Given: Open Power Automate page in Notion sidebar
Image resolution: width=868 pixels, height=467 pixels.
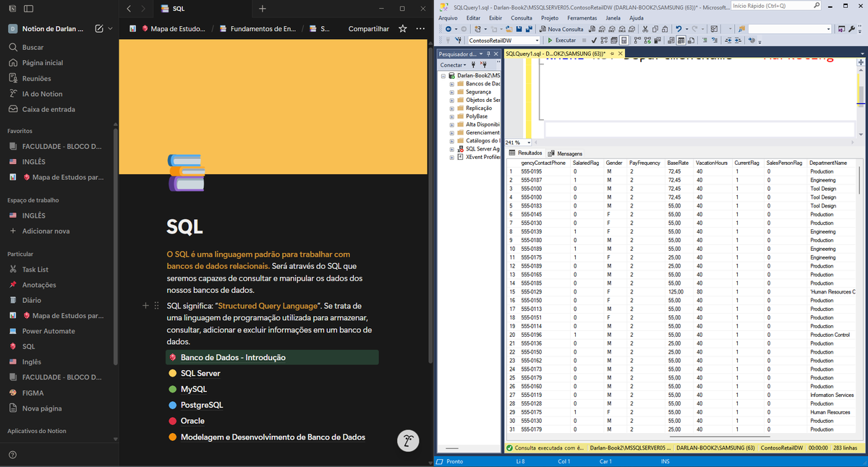Looking at the screenshot, I should point(48,331).
